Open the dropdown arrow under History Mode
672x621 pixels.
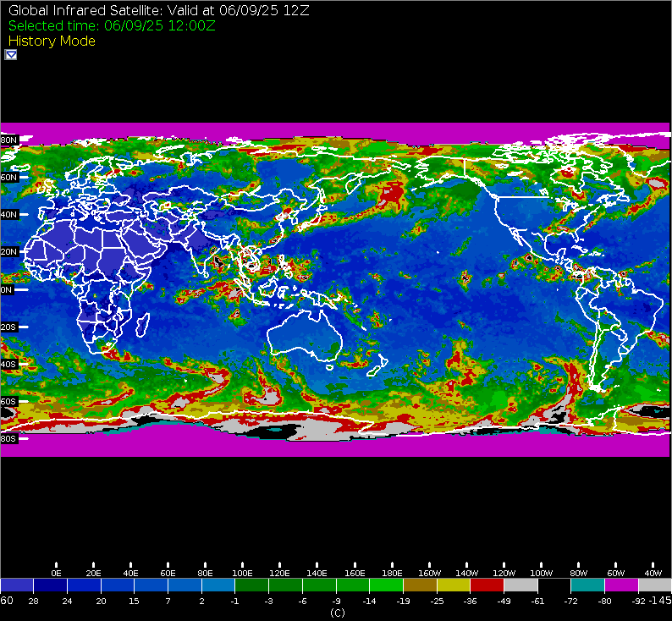point(11,55)
